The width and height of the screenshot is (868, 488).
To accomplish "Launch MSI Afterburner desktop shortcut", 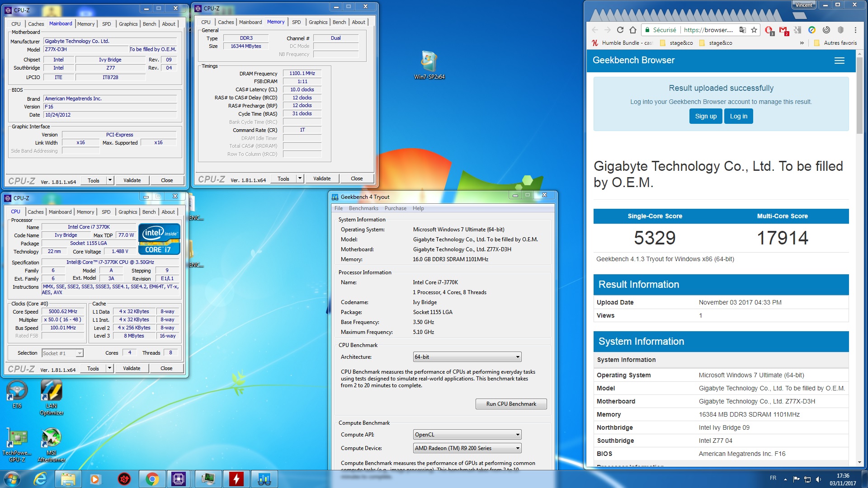I will tap(52, 445).
